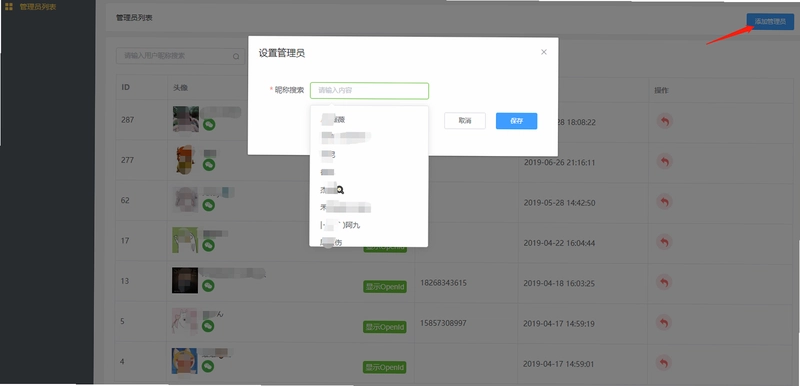Viewport: 800px width, 386px height.
Task: Click the 操作 column header
Action: coord(662,91)
